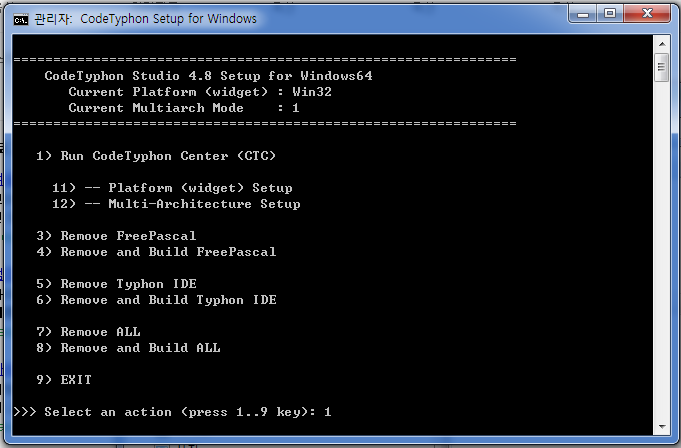Click the '9) EXIT' option line
The width and height of the screenshot is (681, 448).
64,380
